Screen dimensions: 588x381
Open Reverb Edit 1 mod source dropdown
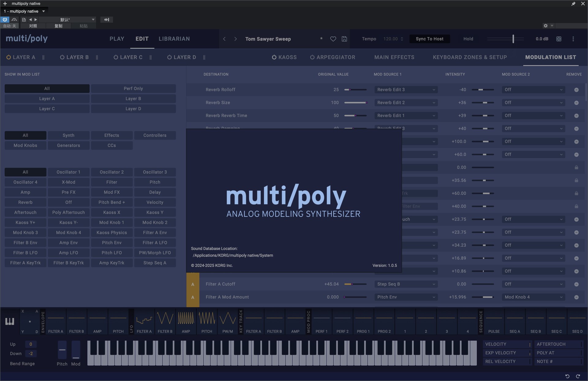(406, 116)
